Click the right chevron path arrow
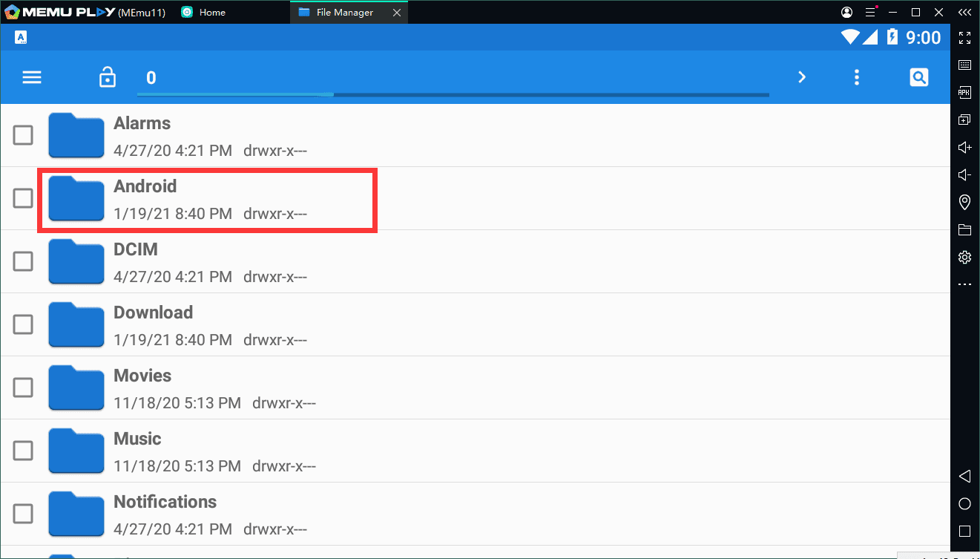 tap(801, 77)
